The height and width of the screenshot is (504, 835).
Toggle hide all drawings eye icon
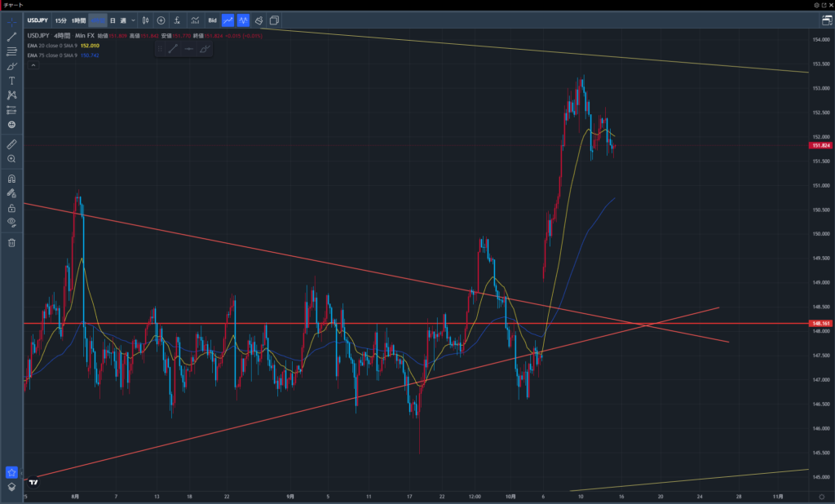click(x=11, y=222)
